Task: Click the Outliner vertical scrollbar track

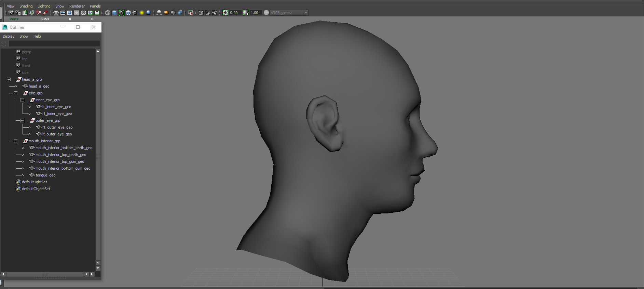Action: click(98, 157)
